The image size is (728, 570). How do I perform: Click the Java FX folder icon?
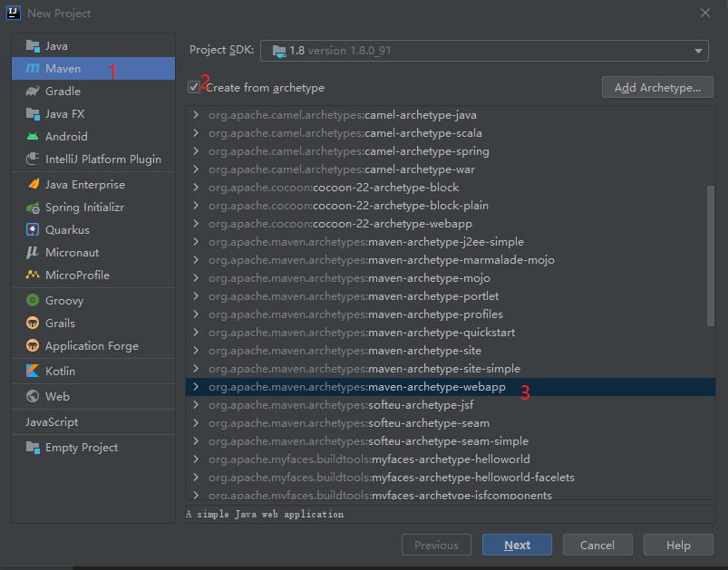[33, 113]
